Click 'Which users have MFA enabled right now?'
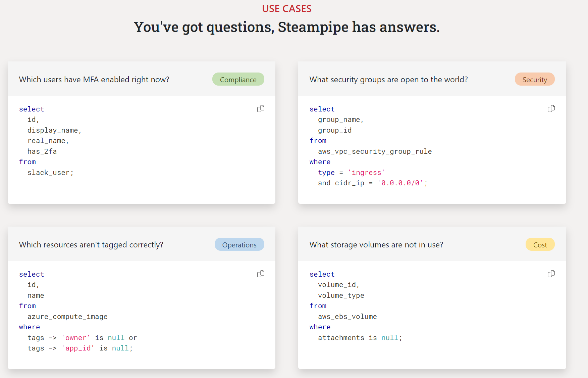588x378 pixels. (x=94, y=80)
